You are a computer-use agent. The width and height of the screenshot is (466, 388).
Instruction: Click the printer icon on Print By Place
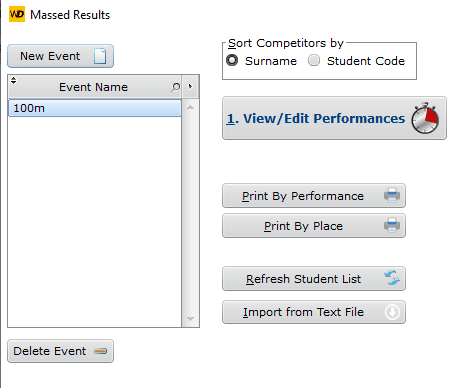(x=392, y=225)
